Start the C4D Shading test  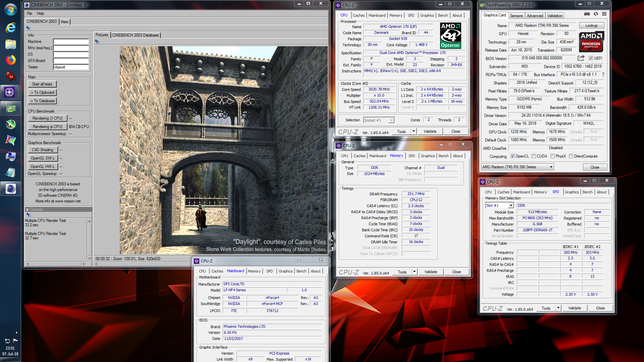click(x=43, y=150)
